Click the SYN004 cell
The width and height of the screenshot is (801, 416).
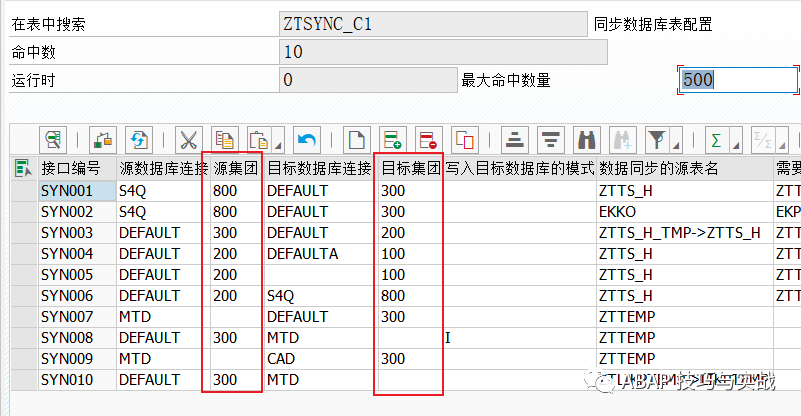click(77, 253)
